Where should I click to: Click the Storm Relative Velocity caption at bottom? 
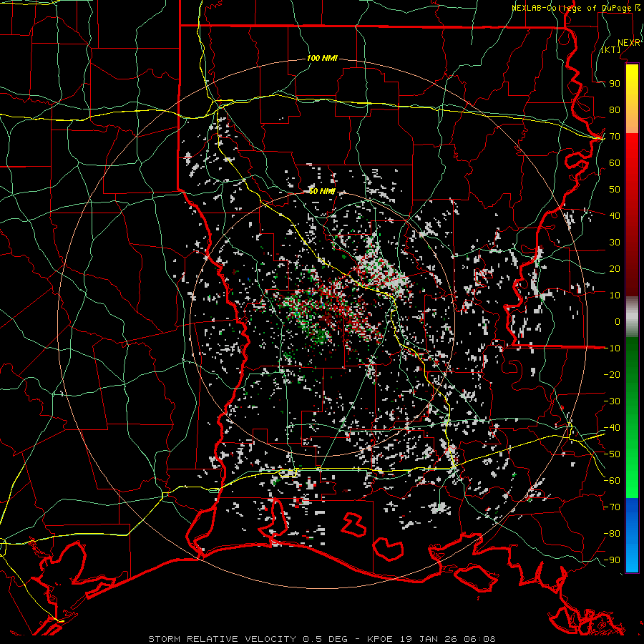[322, 639]
